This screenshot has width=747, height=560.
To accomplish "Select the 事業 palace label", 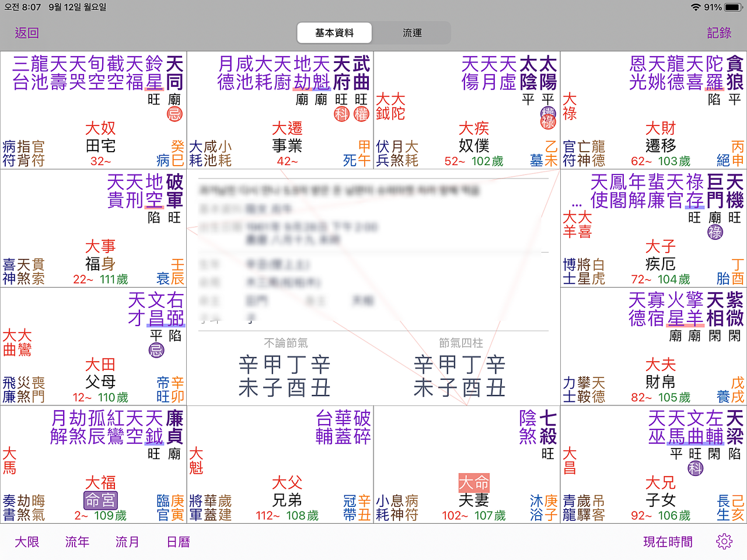I will [x=287, y=145].
